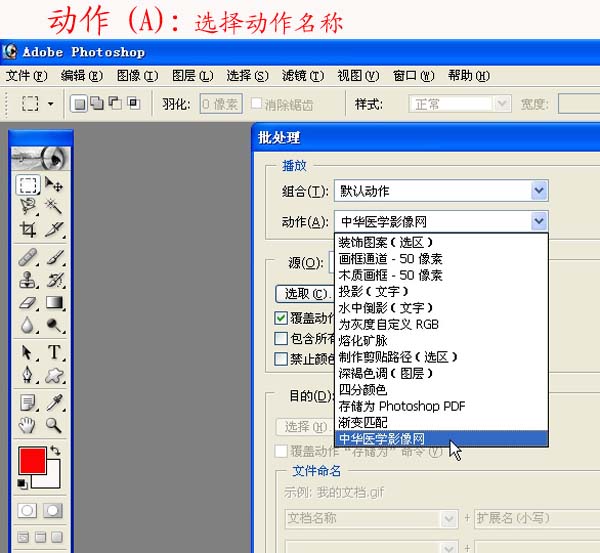Open the 扩展名 (小写) naming dropdown
The image size is (600, 553).
coord(536,519)
